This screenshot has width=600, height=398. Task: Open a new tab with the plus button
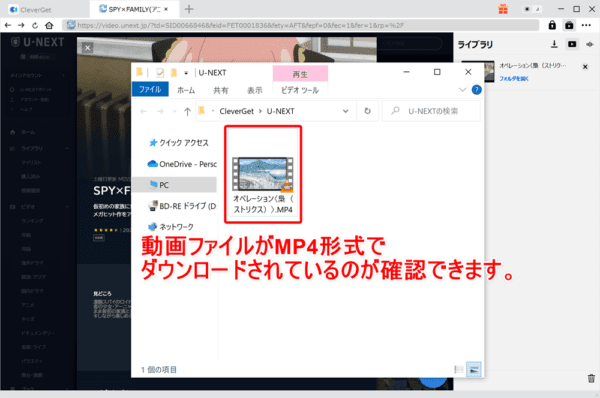click(189, 9)
